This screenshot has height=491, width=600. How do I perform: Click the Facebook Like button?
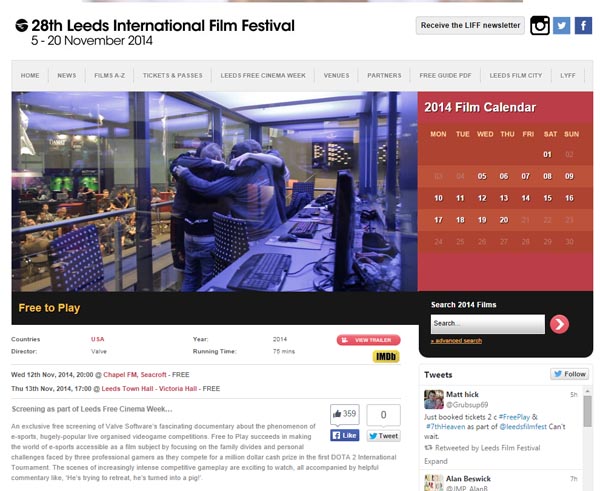tap(344, 435)
